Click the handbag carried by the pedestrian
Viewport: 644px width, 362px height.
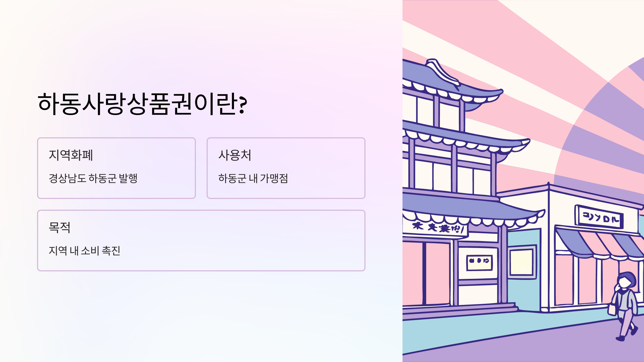(613, 309)
